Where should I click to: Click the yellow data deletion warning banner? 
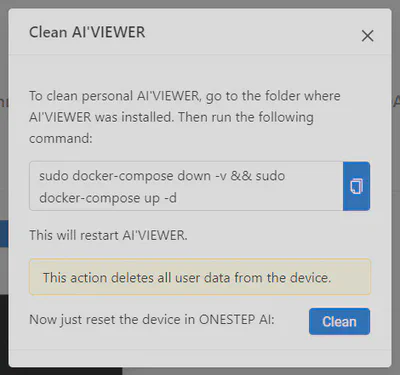click(200, 277)
